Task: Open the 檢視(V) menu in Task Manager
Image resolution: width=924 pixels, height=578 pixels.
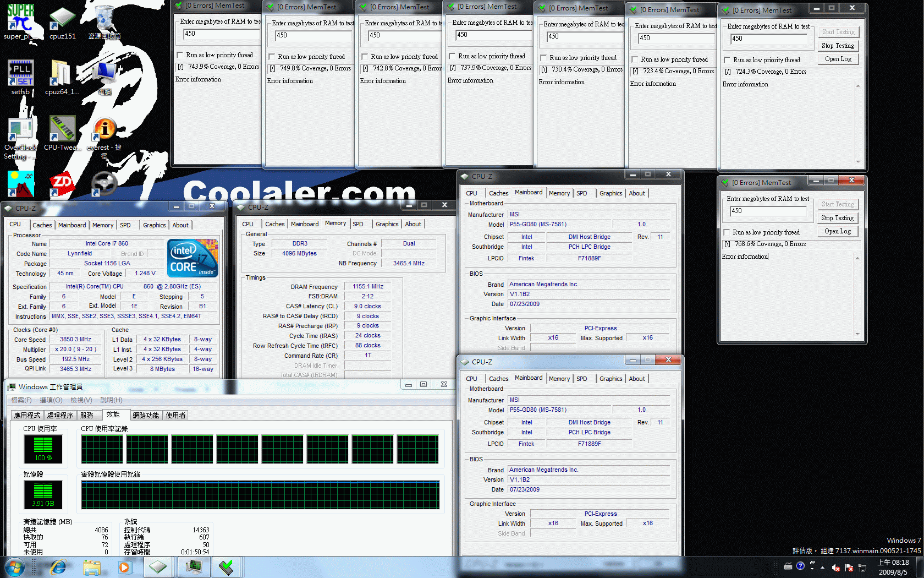Action: 81,400
